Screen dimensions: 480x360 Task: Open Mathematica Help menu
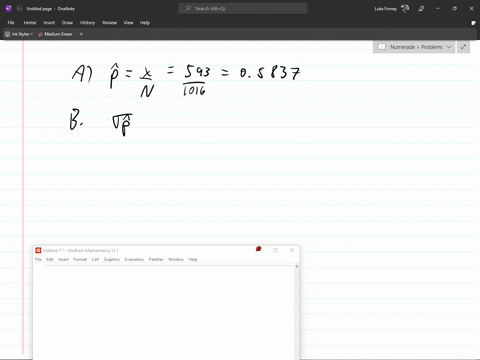193,259
